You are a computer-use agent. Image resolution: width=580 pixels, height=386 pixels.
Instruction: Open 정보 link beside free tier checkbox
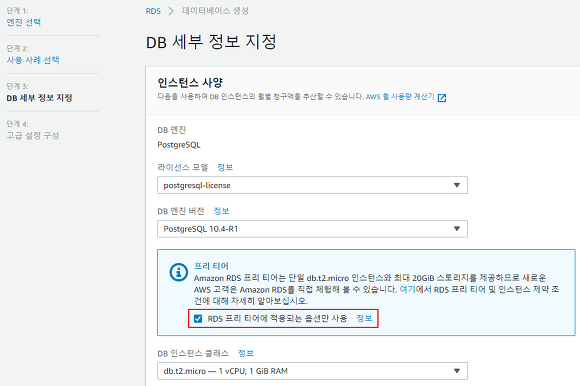pyautogui.click(x=364, y=318)
